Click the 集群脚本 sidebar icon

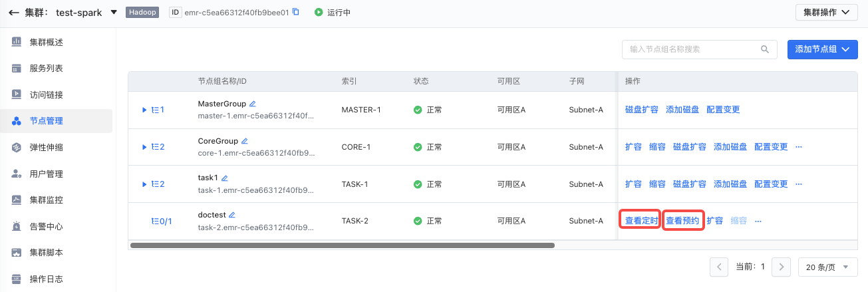(17, 253)
